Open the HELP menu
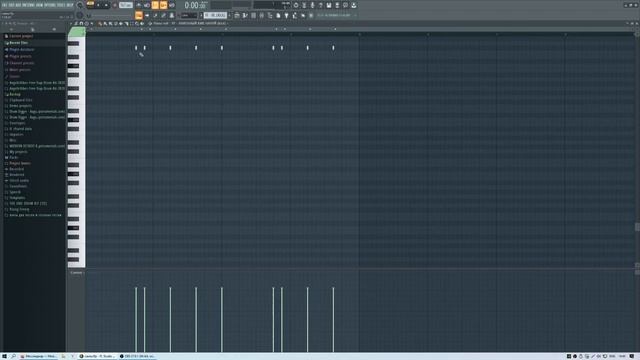The width and height of the screenshot is (640, 360). [x=70, y=5]
